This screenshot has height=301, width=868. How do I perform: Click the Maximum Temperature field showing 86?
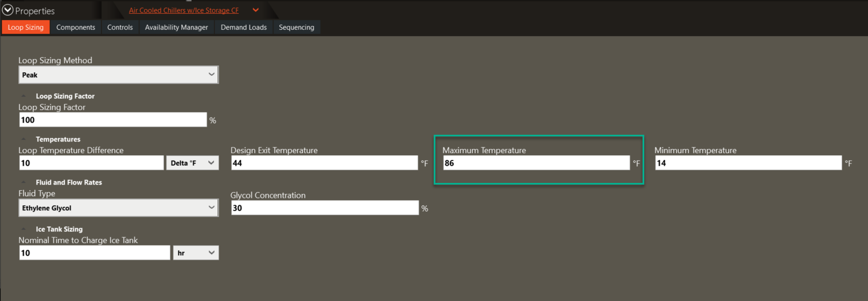[x=537, y=163]
